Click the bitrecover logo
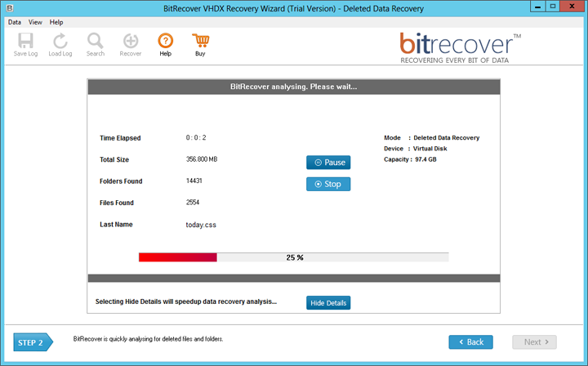The width and height of the screenshot is (588, 366). tap(460, 48)
